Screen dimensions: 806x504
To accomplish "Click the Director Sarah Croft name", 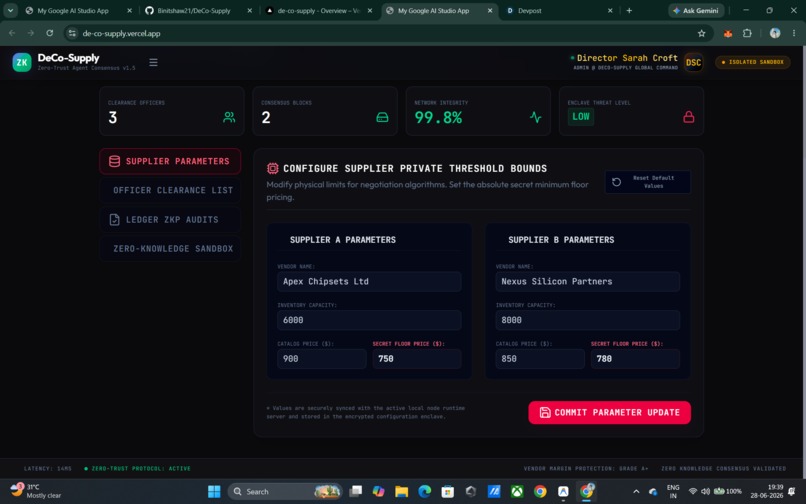I will pos(627,58).
